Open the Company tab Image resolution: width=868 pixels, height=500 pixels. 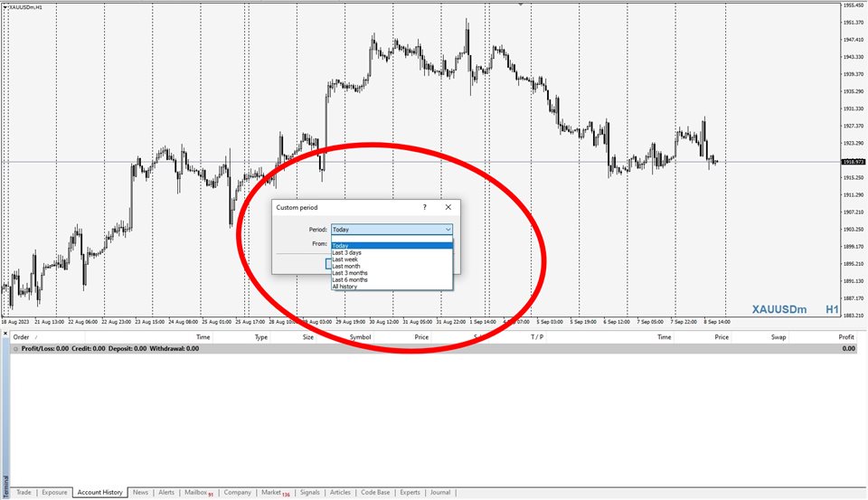(238, 492)
